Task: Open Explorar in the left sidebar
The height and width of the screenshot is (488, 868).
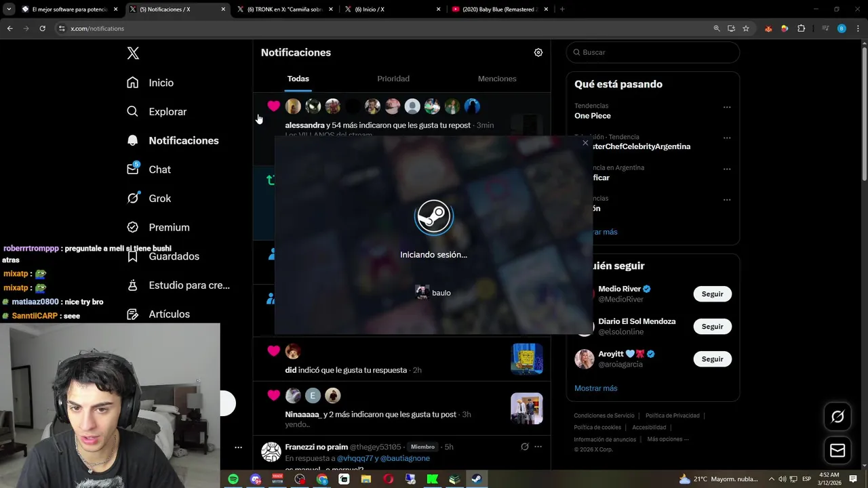Action: pyautogui.click(x=157, y=112)
